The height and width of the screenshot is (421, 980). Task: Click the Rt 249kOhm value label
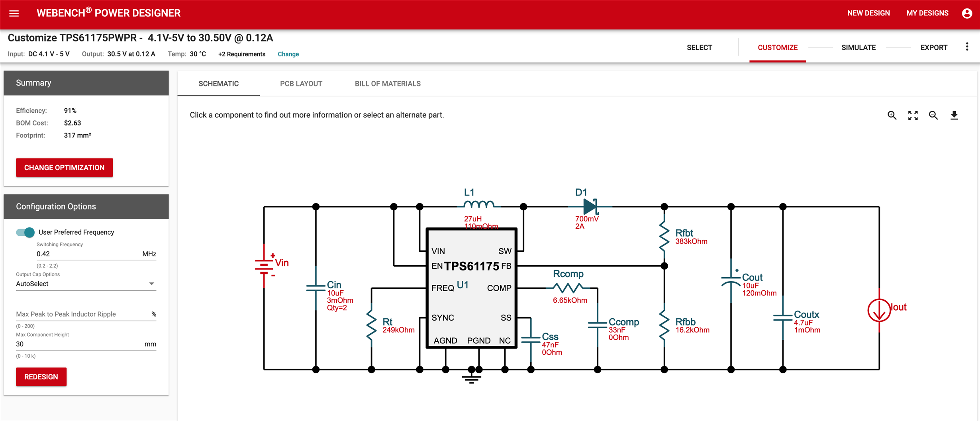(x=398, y=330)
